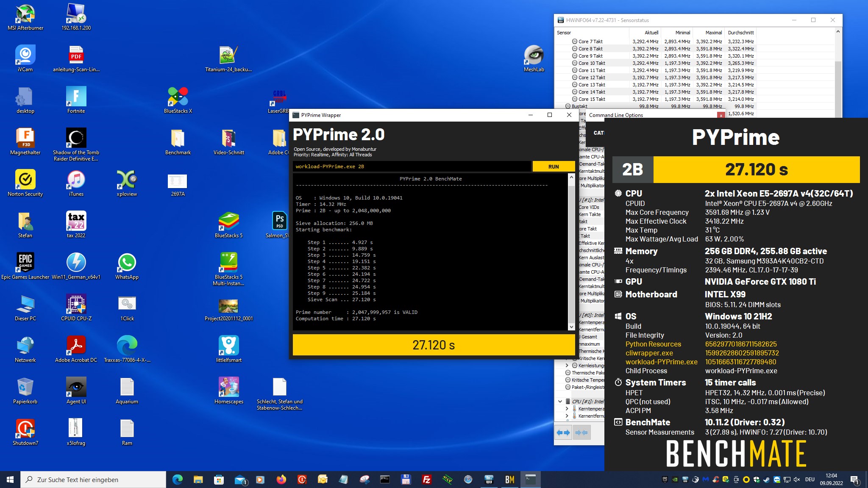Click the PYPrime console output vertical scrollbar
The image size is (868, 488).
[571, 252]
